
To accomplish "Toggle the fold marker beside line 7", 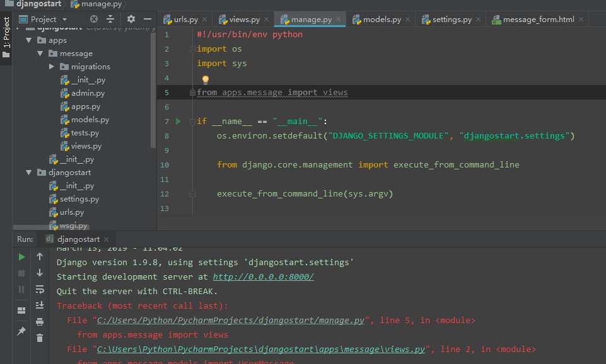I will [x=192, y=121].
